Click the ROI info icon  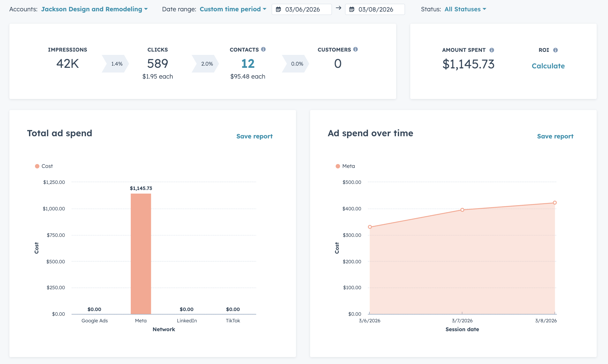(555, 50)
